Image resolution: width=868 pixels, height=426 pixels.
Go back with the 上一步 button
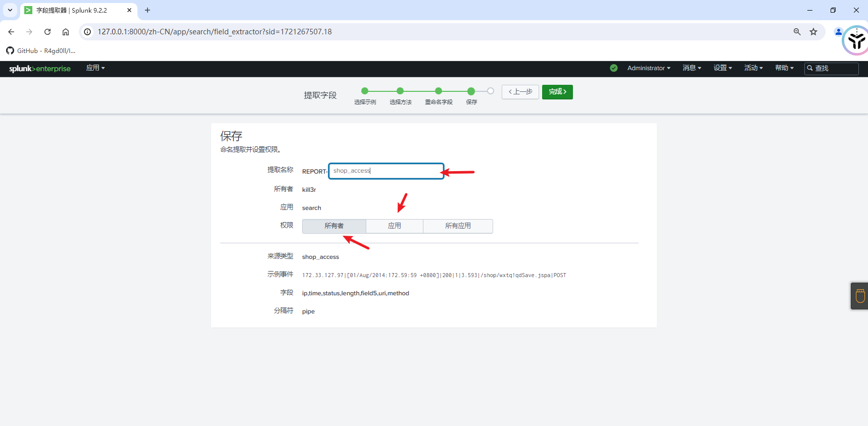520,92
